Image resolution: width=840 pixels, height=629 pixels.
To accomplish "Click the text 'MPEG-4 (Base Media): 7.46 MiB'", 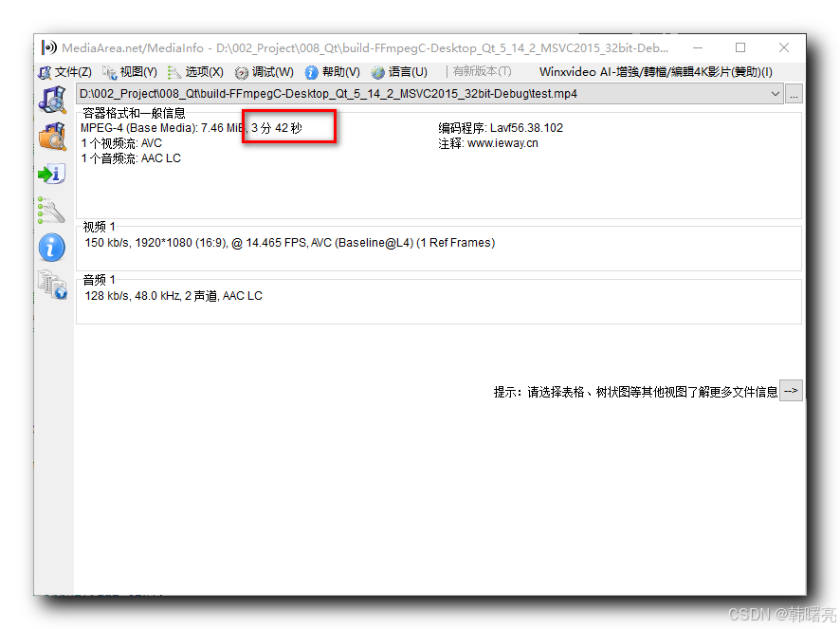I will (x=162, y=128).
